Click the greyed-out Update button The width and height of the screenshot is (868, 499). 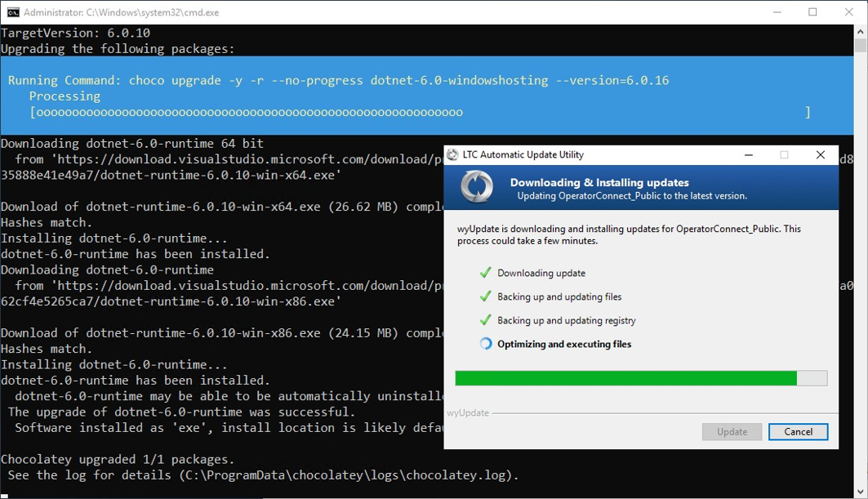coord(732,431)
